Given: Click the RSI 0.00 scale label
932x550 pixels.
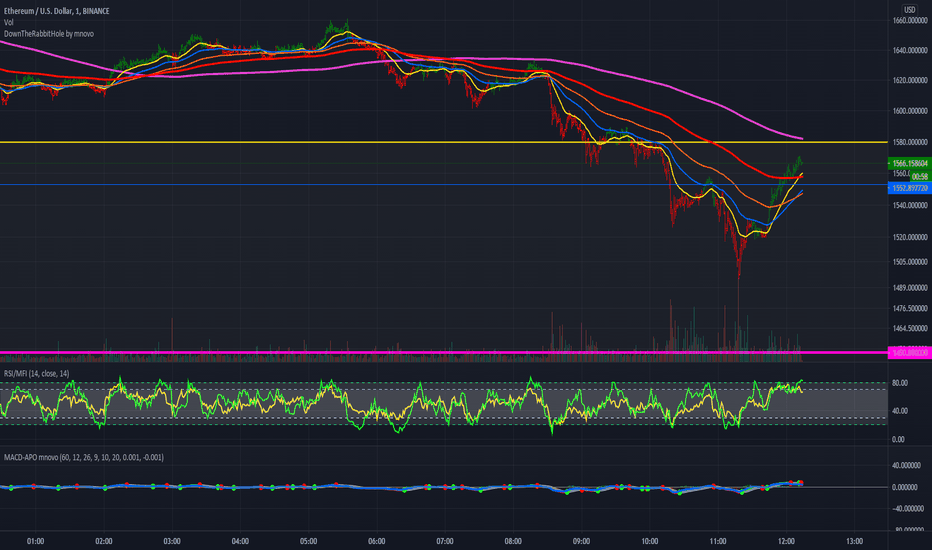Looking at the screenshot, I should [898, 439].
